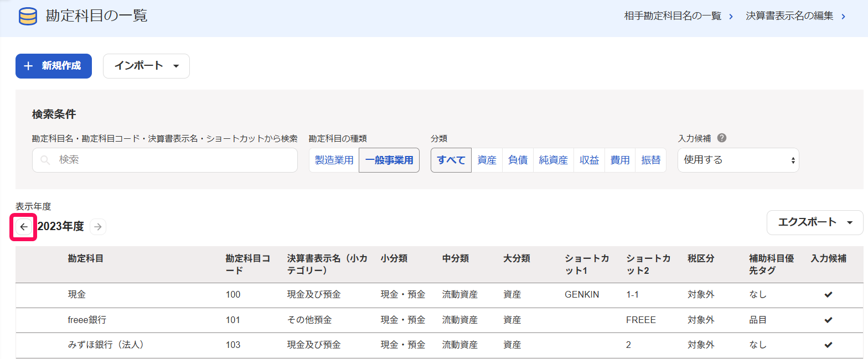Click shortcut value 1-1
Image resolution: width=868 pixels, height=359 pixels.
633,295
